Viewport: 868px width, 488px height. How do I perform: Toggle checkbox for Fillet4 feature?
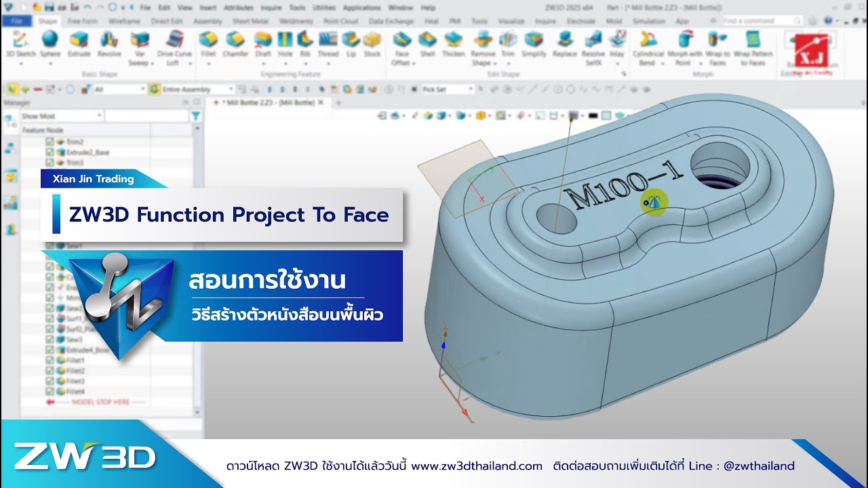(50, 392)
